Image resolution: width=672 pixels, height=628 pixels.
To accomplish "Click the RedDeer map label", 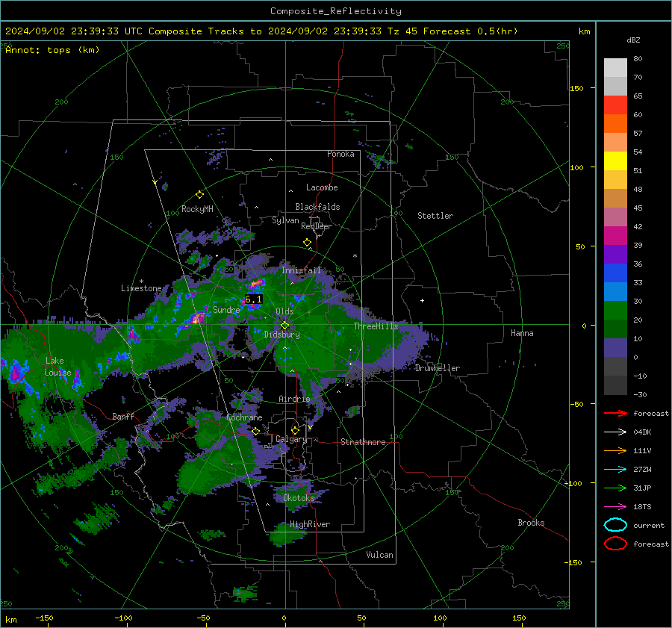I will (x=317, y=226).
